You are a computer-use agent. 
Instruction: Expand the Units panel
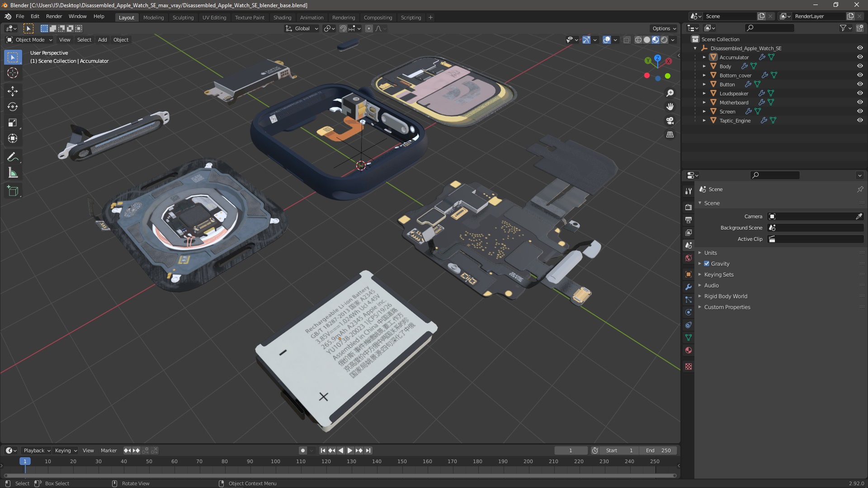(x=710, y=253)
